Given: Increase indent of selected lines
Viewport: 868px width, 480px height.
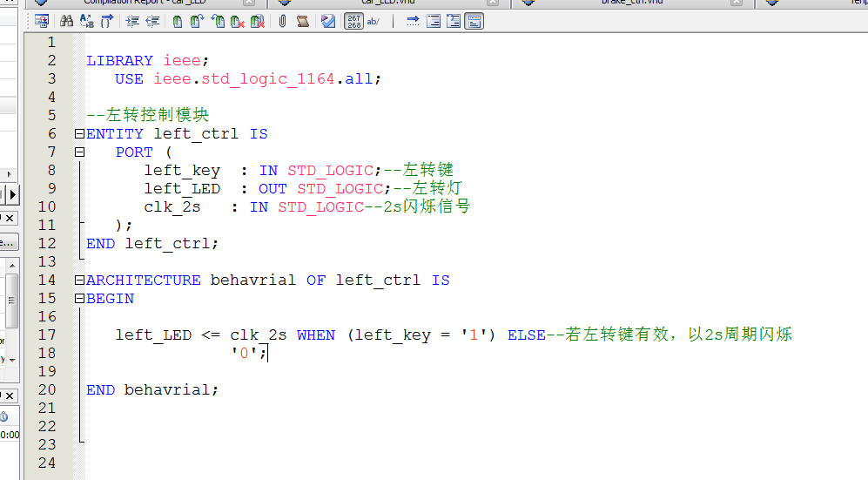Looking at the screenshot, I should pyautogui.click(x=132, y=21).
